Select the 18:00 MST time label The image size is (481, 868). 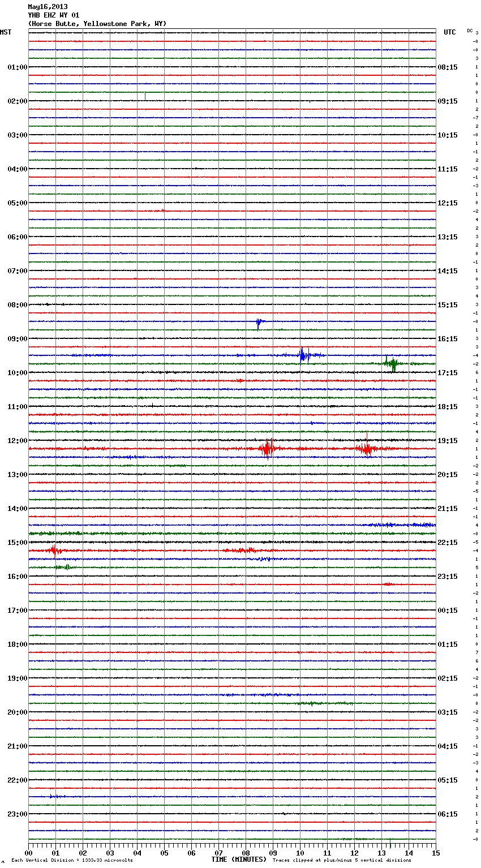pos(18,644)
